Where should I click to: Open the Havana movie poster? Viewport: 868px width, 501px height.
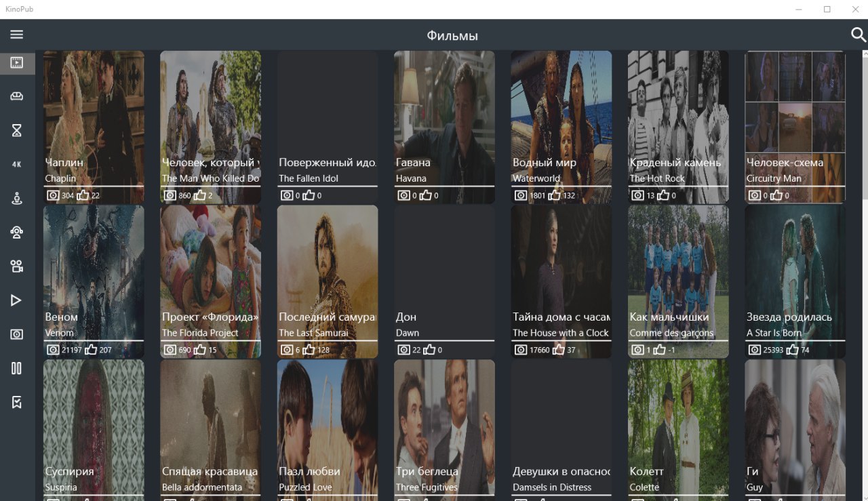coord(444,127)
